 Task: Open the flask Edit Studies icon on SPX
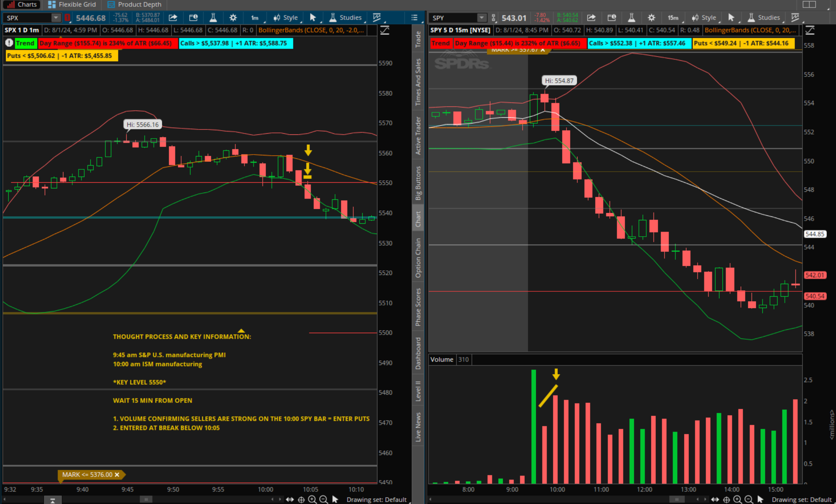(x=213, y=17)
